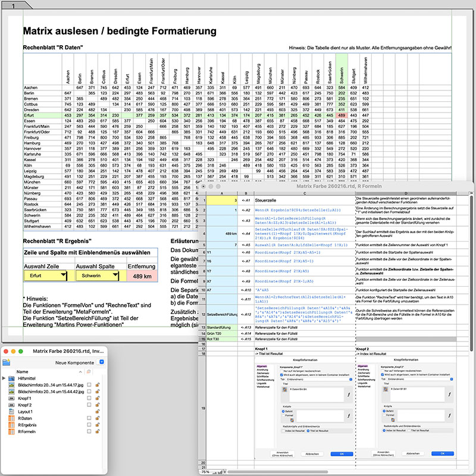Click Abbrechen in the Knopf 1 dialog
This screenshot has height=476, width=476.
click(312, 454)
